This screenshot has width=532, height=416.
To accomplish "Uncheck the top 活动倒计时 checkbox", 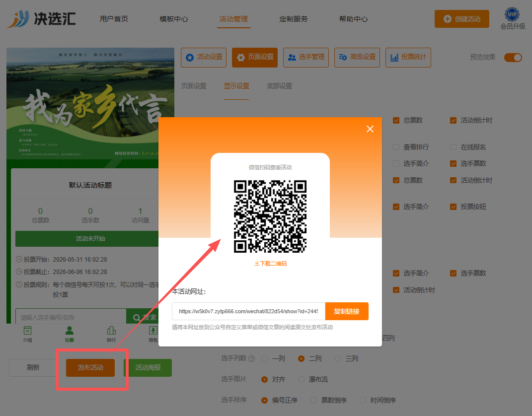I will click(454, 120).
